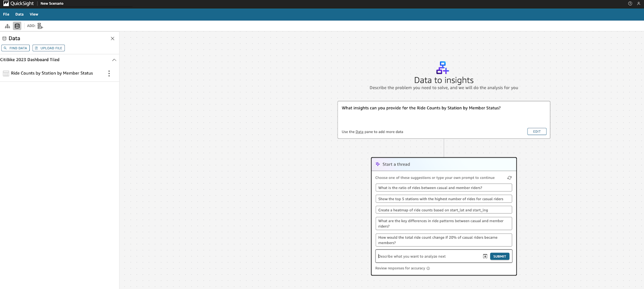This screenshot has height=289, width=644.
Task: Collapse the CitiBike 2023 Dashboard Tiled section
Action: coord(114,60)
